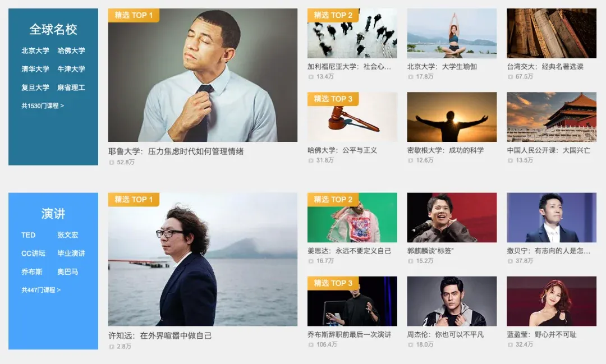The width and height of the screenshot is (606, 364).
Task: Click play-count icon under 耶鲁大学 course
Action: pos(112,163)
